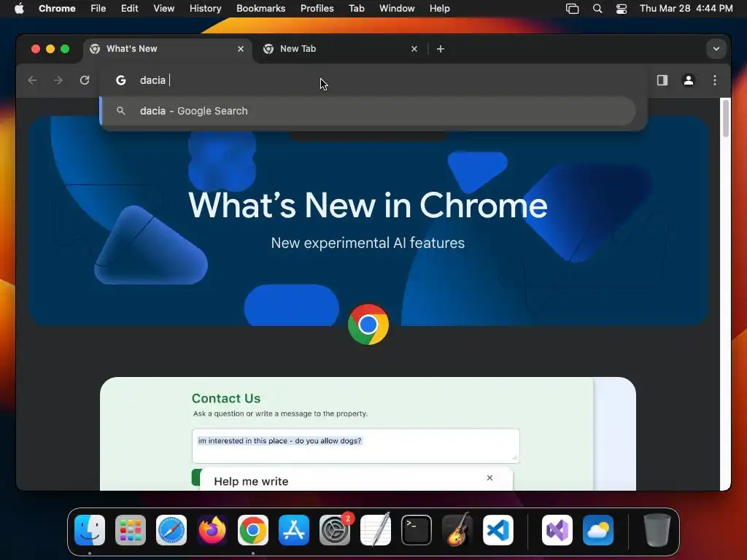Launch GarageBand from the dock
747x560 pixels.
(457, 530)
